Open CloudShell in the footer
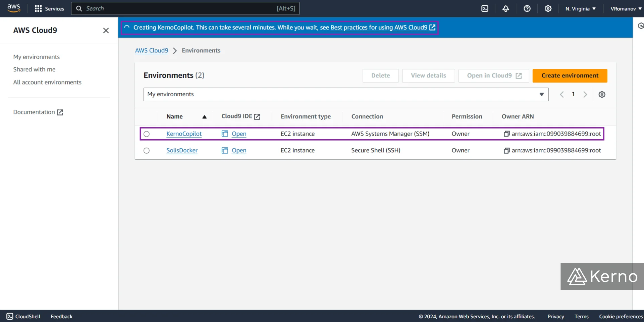The image size is (644, 322). coord(23,316)
